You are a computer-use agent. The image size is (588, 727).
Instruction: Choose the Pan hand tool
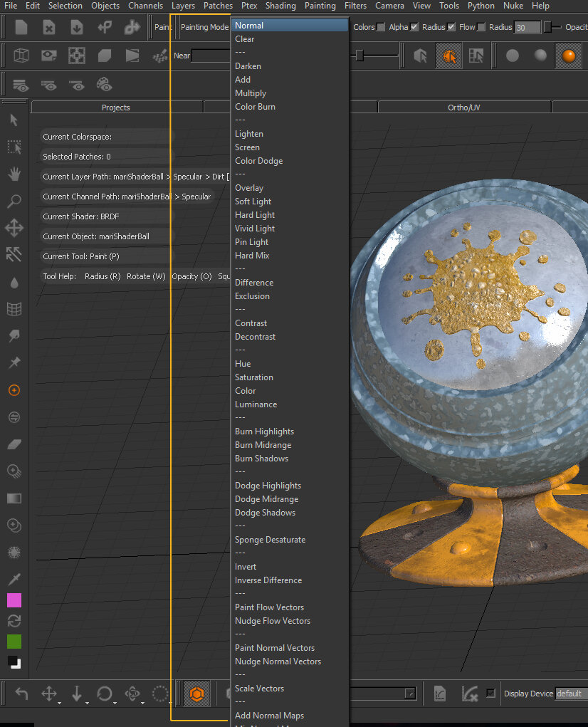14,174
